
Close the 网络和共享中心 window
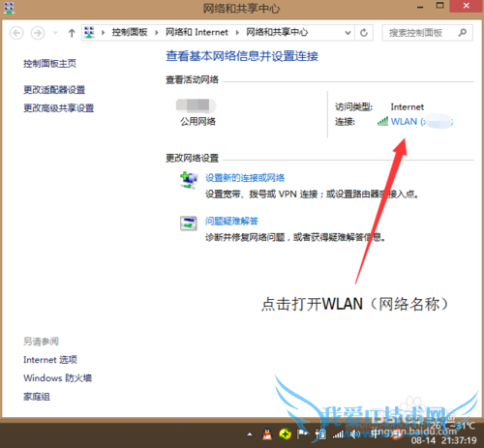pyautogui.click(x=467, y=6)
